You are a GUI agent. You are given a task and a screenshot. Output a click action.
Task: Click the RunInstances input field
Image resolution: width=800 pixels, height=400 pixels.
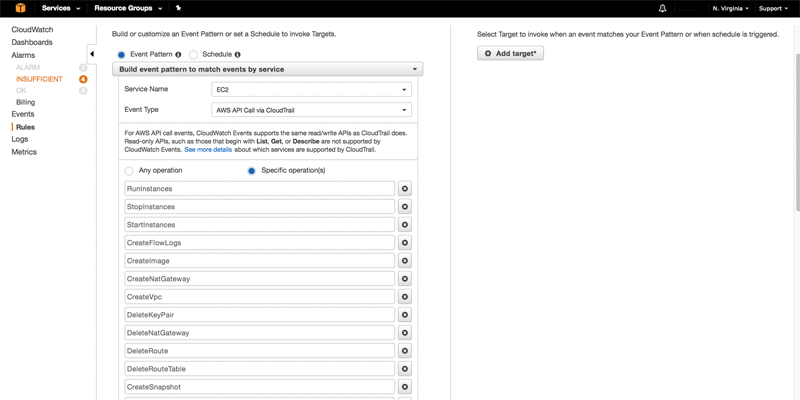pyautogui.click(x=260, y=188)
